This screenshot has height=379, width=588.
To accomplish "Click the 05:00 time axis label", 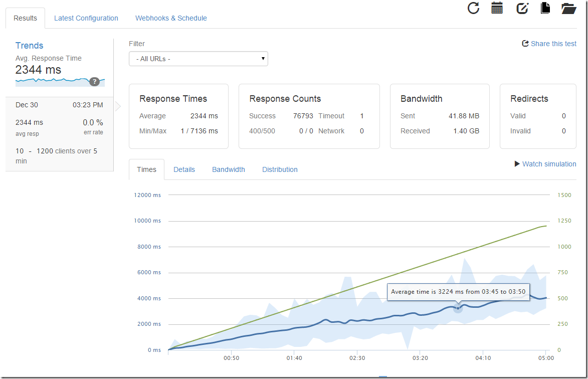I will click(x=546, y=358).
